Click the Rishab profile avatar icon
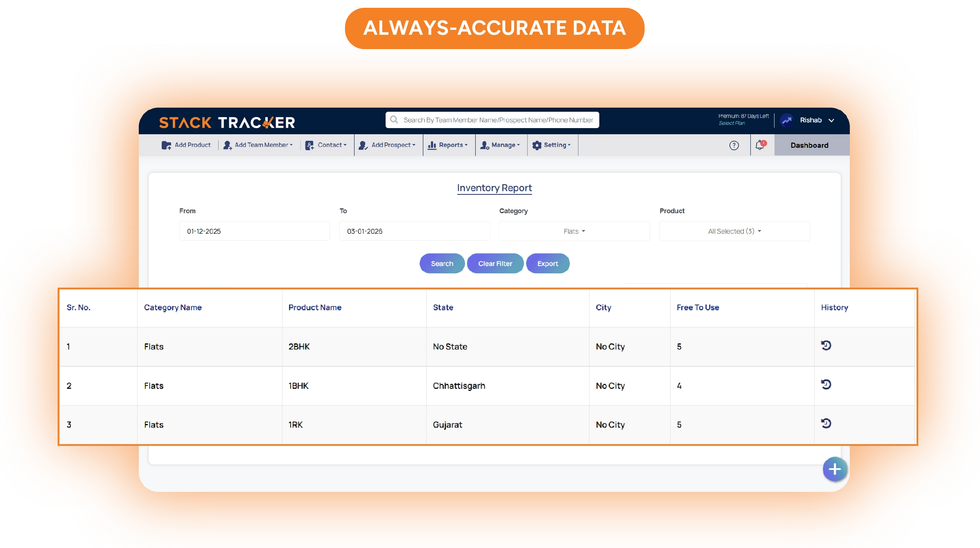 coord(787,120)
